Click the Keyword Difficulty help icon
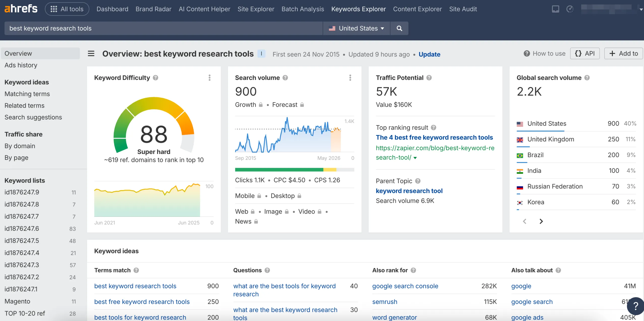 pos(155,78)
